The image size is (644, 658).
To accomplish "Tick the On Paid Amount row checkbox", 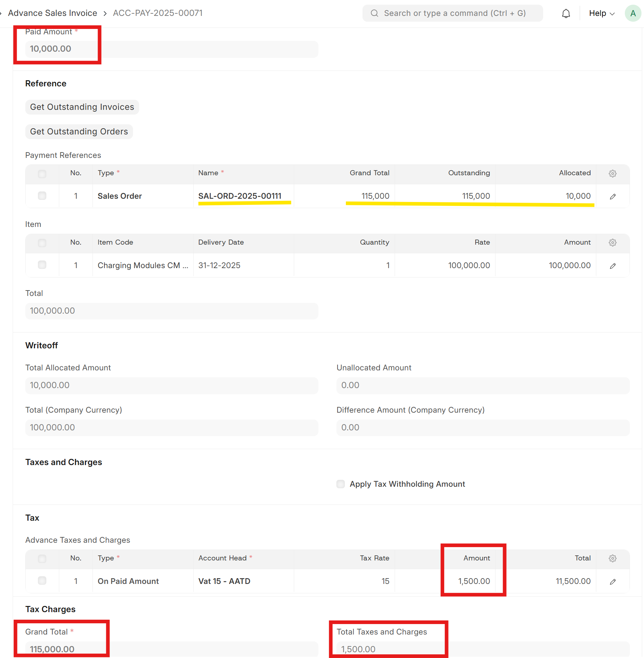I will click(x=42, y=581).
